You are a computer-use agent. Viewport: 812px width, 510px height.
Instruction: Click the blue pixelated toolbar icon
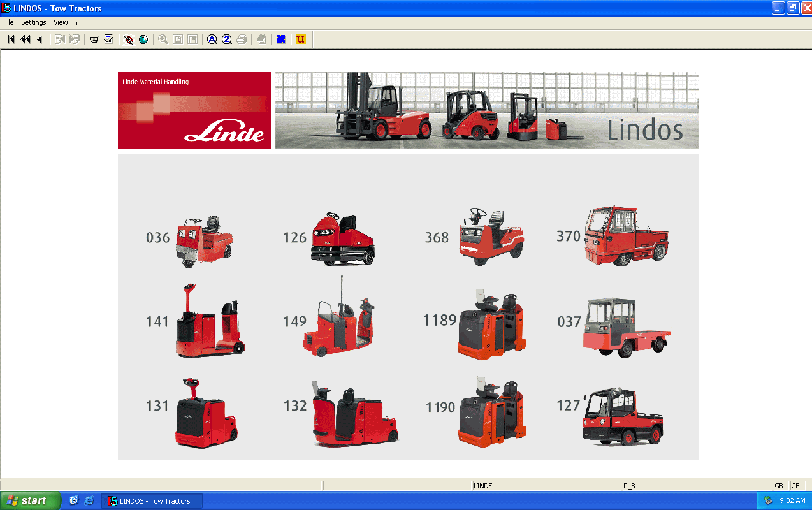281,39
